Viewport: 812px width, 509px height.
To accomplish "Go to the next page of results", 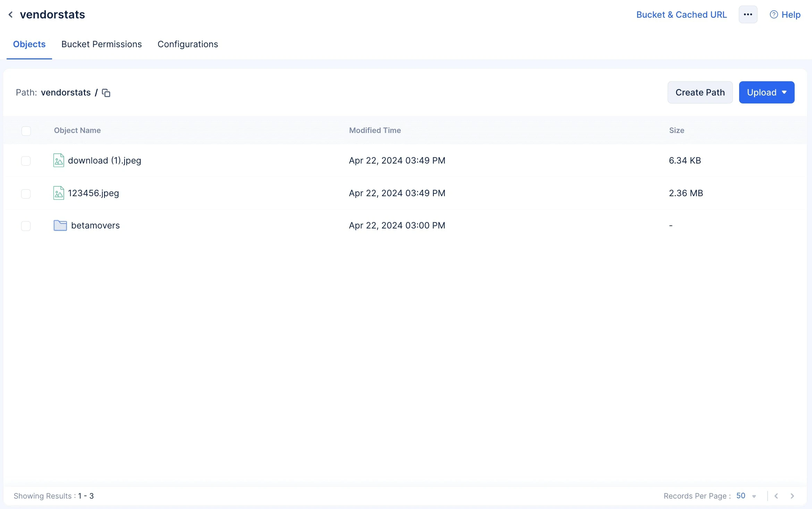I will point(792,496).
